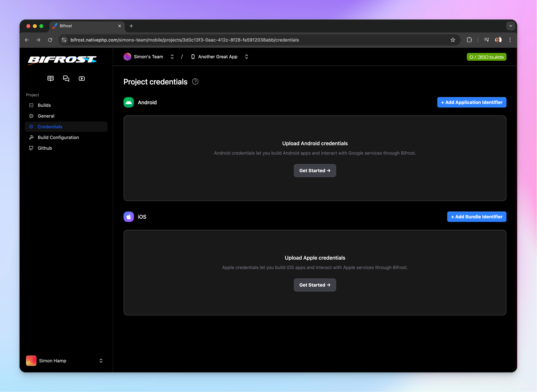The width and height of the screenshot is (537, 392).
Task: Click the Bifrost logo
Action: click(62, 60)
